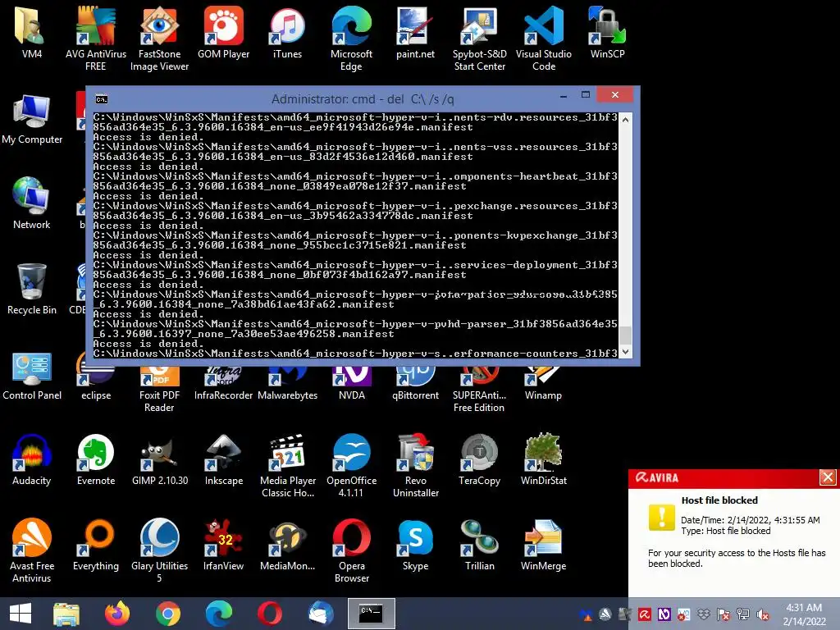This screenshot has height=630, width=840.
Task: Select the qBittorrent desktop shortcut
Action: 415,385
